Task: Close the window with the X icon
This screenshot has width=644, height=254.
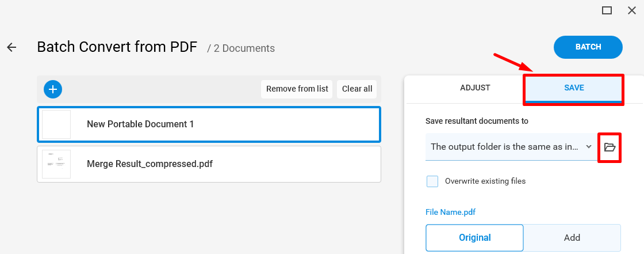Action: point(632,10)
